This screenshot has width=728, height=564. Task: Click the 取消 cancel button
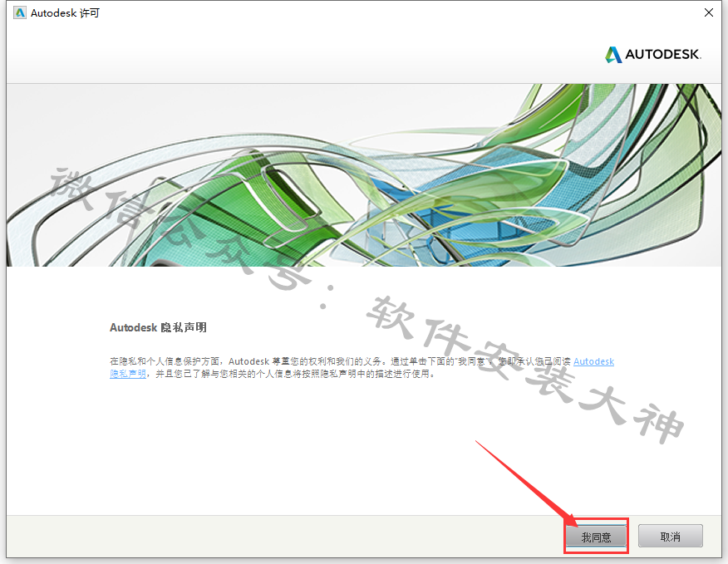point(670,536)
